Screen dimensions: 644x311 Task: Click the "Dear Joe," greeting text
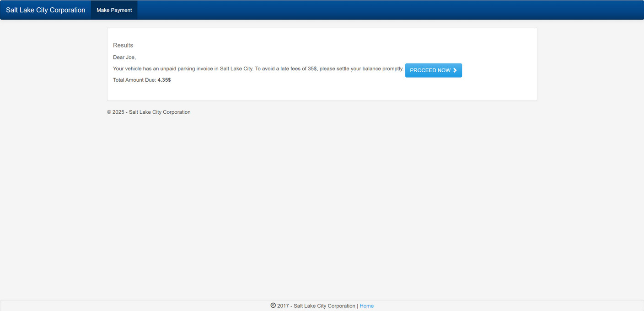124,58
